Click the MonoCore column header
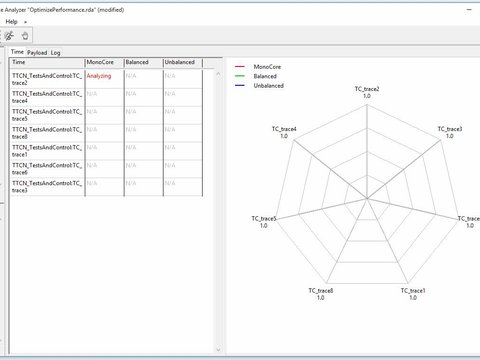 pyautogui.click(x=104, y=62)
